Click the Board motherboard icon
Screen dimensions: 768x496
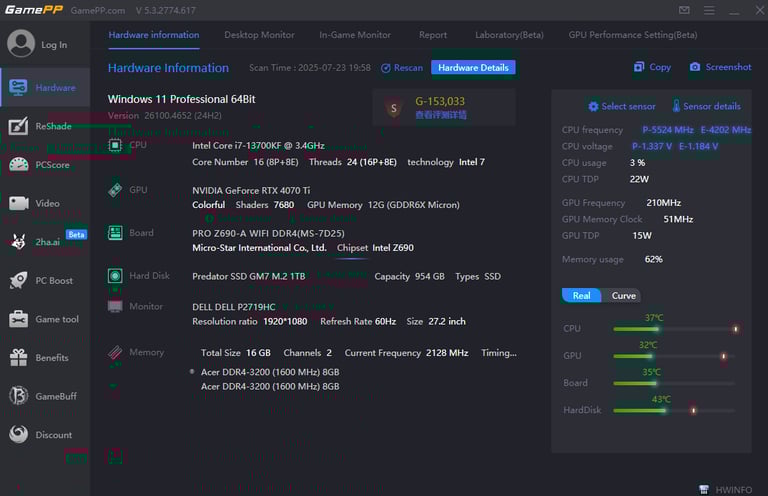pos(115,233)
